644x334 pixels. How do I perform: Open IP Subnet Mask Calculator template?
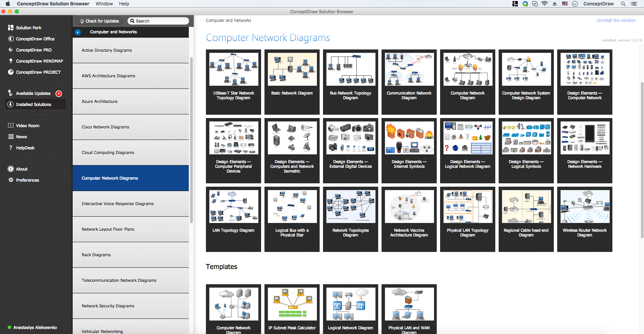(x=292, y=309)
